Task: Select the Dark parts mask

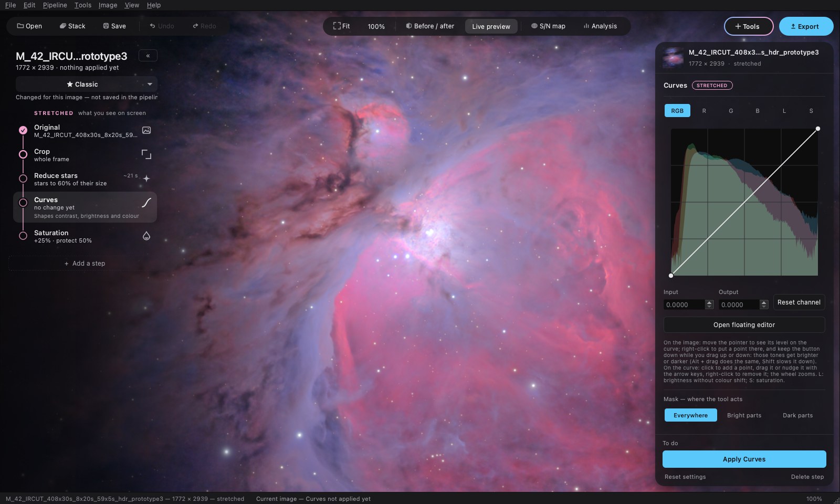Action: point(797,415)
